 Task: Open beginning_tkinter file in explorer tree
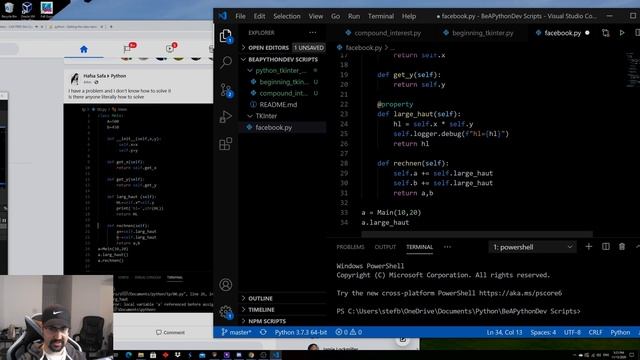coord(283,82)
